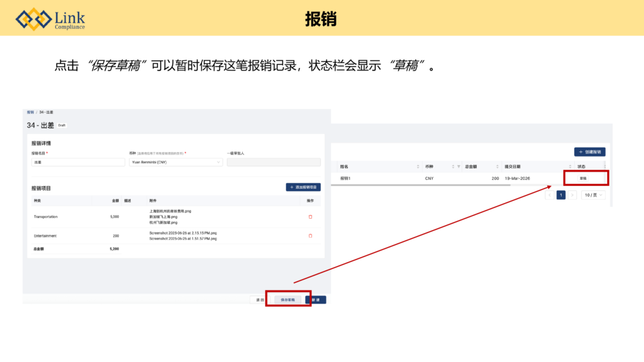
Task: Click the 添加报销项目 button
Action: pyautogui.click(x=303, y=187)
